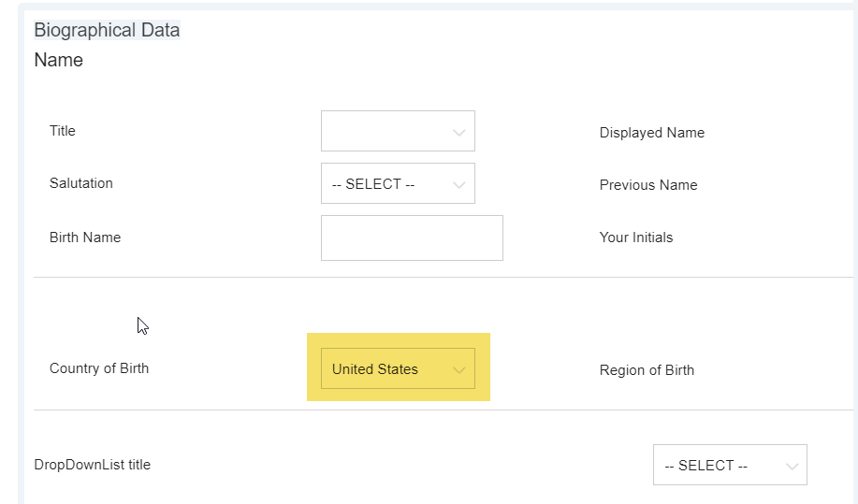858x504 pixels.
Task: Click the Title field label
Action: (63, 131)
